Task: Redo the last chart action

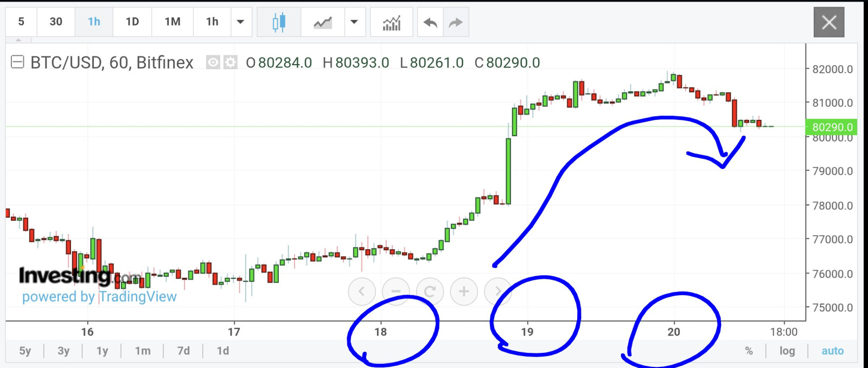Action: coord(456,22)
